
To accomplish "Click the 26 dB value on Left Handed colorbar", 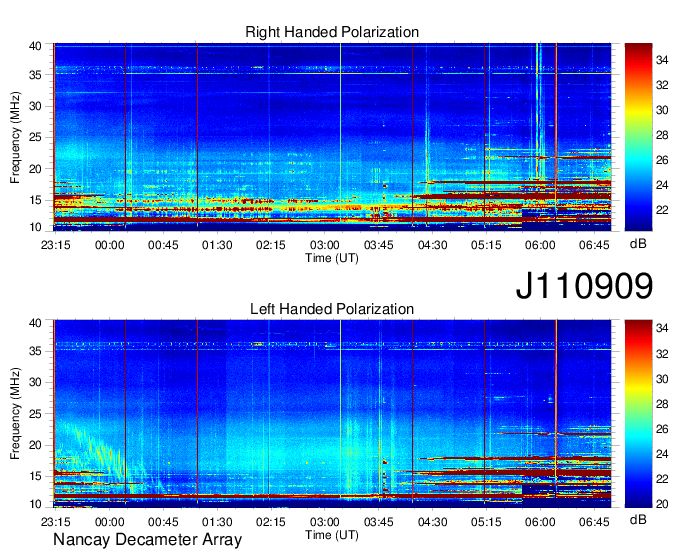I will (x=662, y=428).
